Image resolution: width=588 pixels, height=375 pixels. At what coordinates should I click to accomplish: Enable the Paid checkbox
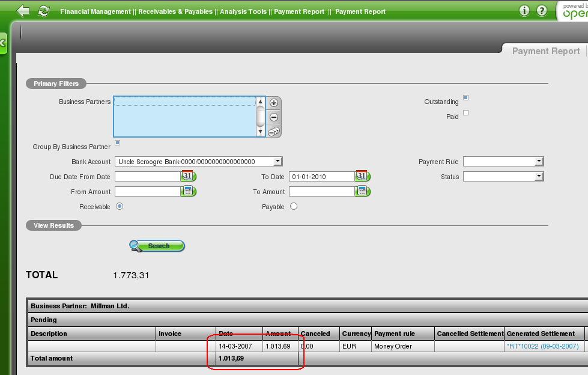[x=465, y=112]
